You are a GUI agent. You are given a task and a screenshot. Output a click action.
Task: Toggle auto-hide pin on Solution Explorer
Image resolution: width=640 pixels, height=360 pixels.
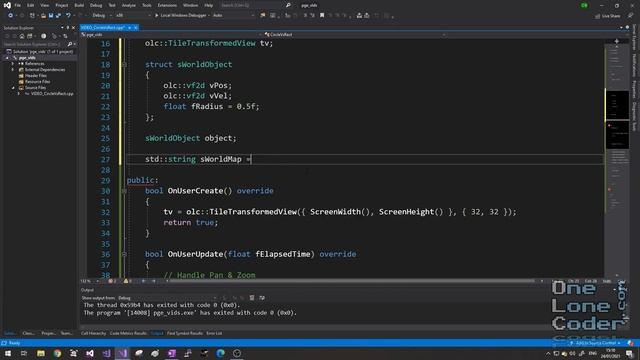(68, 28)
